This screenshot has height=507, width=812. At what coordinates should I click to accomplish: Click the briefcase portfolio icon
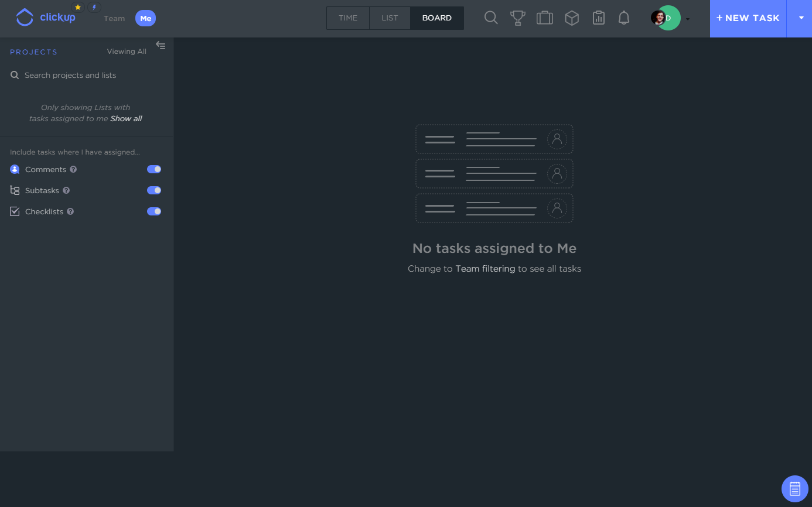click(x=545, y=18)
